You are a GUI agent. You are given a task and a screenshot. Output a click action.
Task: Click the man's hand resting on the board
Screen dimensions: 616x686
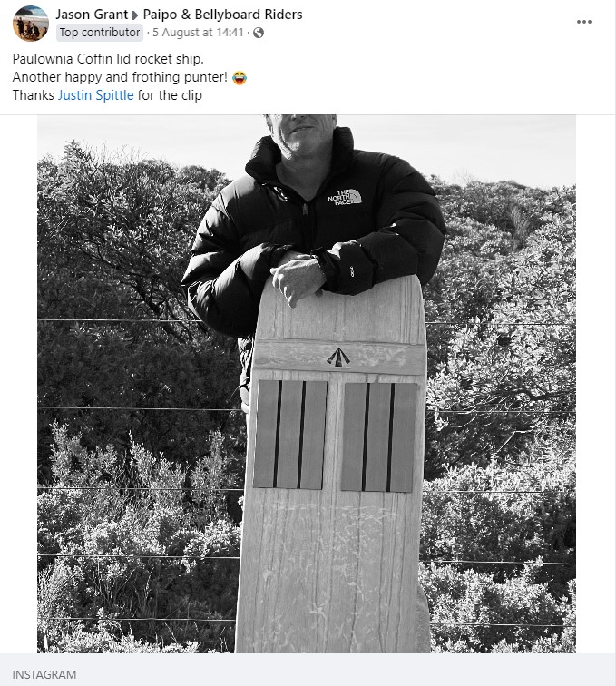(298, 280)
